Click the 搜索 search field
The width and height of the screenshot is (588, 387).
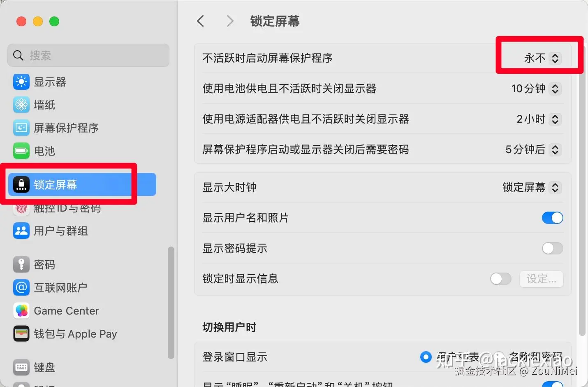point(88,55)
